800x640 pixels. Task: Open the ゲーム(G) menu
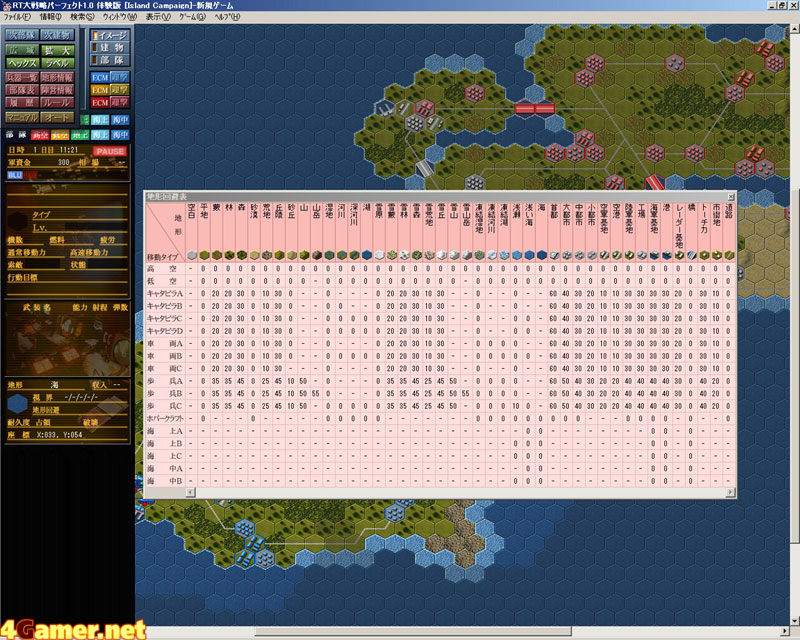point(192,17)
